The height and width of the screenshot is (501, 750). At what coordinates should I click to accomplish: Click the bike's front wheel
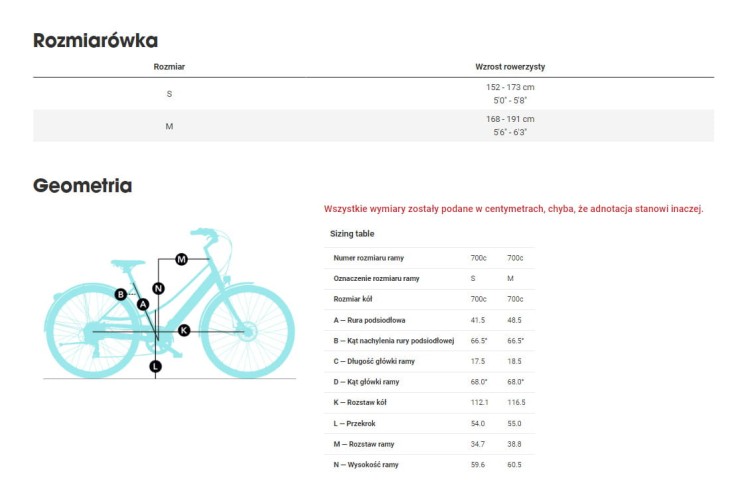(x=247, y=331)
